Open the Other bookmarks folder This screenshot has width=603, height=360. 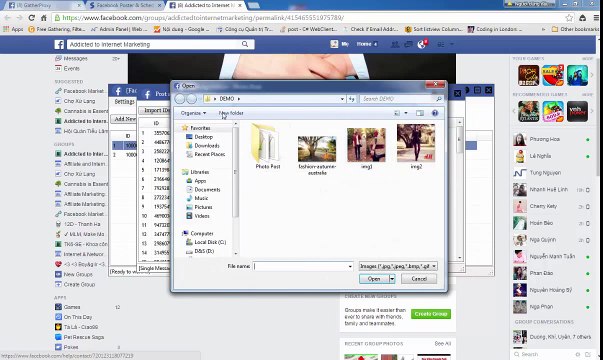(575, 29)
